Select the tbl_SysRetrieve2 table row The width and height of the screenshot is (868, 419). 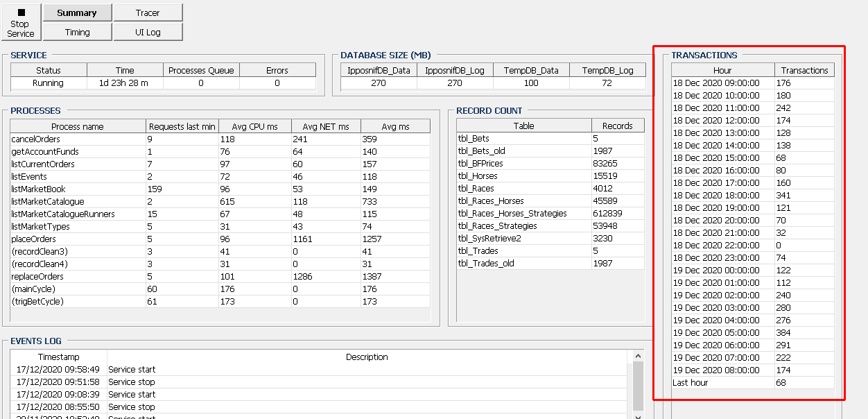(550, 239)
